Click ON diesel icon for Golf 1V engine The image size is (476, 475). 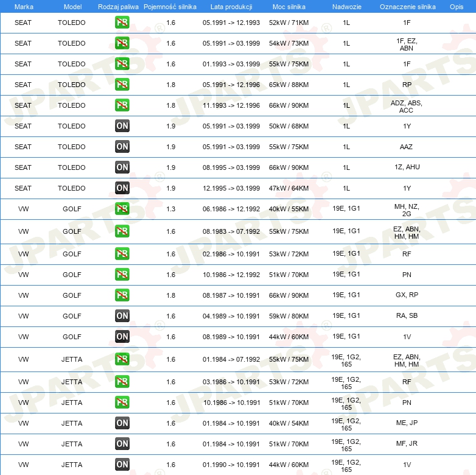pos(122,336)
